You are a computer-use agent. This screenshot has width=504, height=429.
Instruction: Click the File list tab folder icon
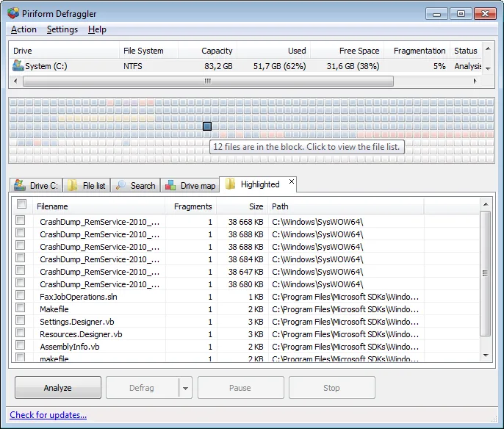(x=72, y=185)
